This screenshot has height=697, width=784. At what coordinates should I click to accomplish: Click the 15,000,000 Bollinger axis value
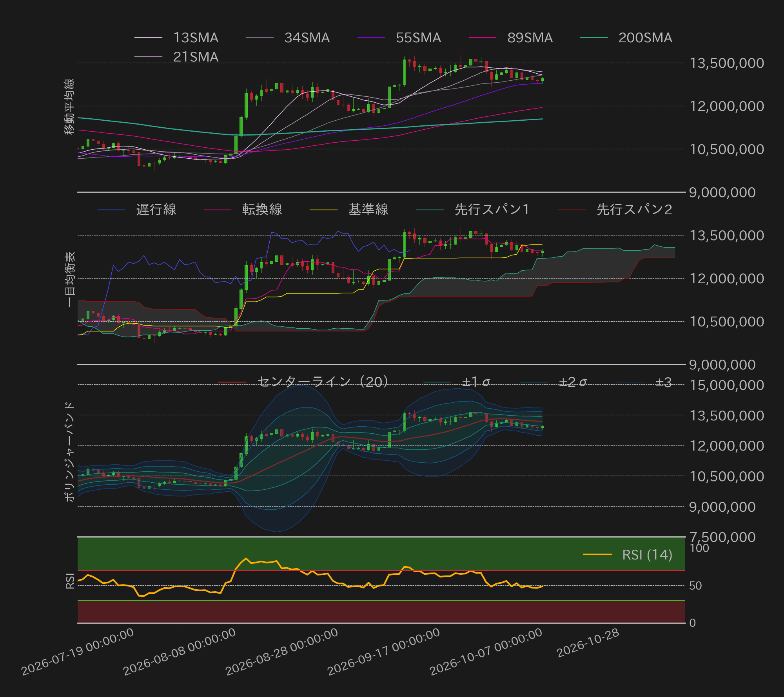[727, 385]
